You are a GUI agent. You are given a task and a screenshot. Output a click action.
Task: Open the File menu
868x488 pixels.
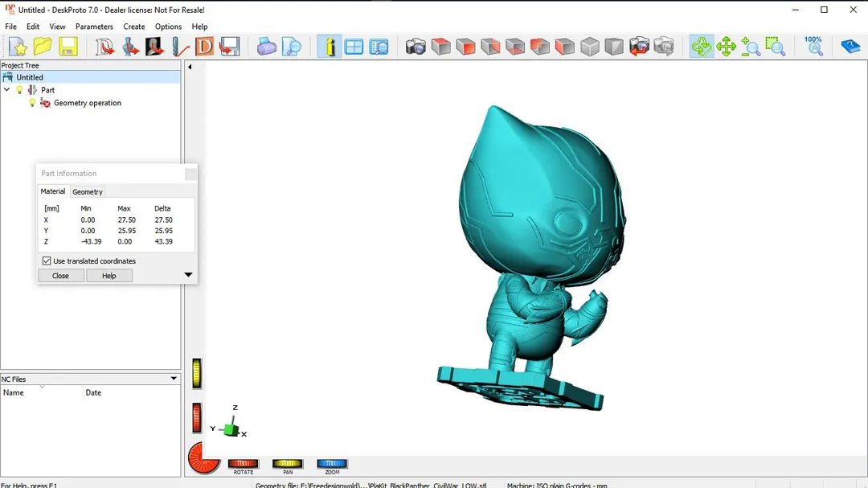tap(10, 27)
